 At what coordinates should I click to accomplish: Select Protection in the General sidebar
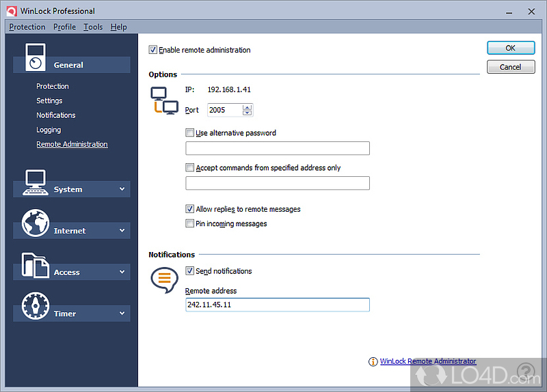(53, 86)
